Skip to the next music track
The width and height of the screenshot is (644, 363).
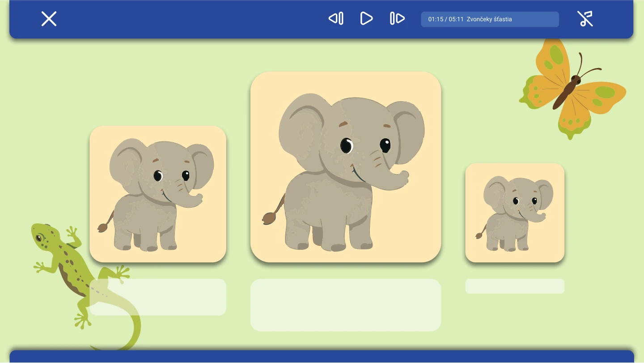pyautogui.click(x=397, y=18)
